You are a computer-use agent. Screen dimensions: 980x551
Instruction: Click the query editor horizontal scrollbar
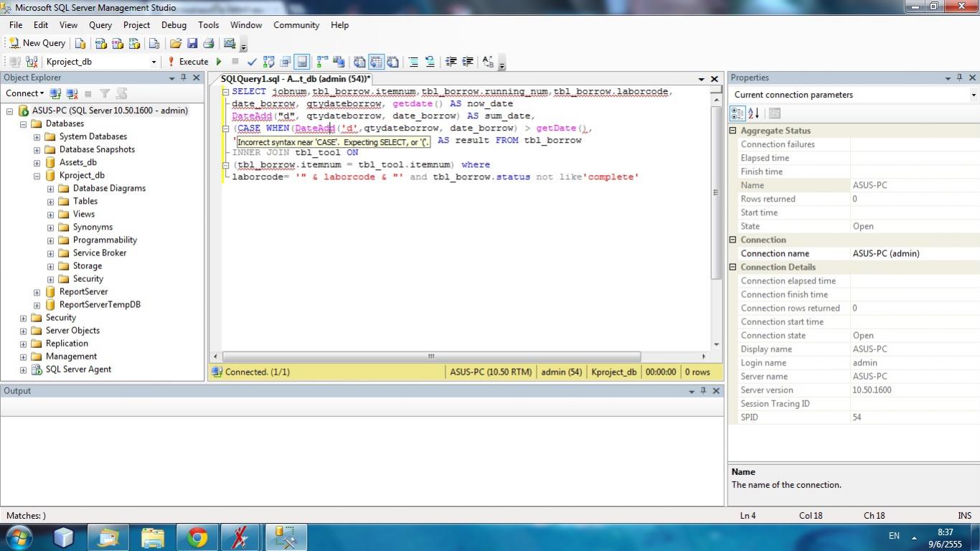tap(431, 356)
